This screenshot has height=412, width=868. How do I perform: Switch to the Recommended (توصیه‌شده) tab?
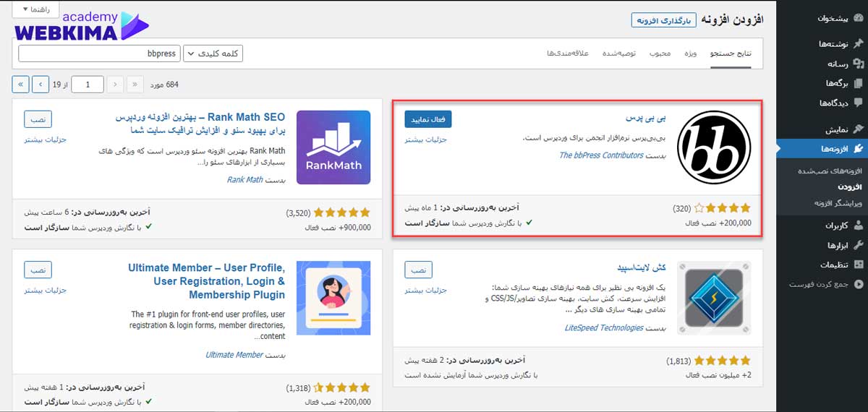pos(619,54)
